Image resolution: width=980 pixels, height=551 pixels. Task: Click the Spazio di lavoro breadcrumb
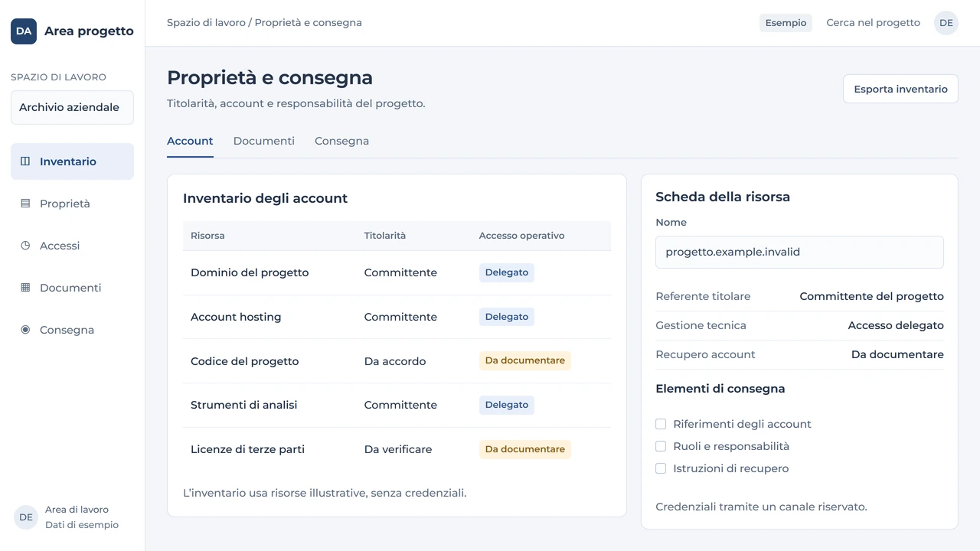(x=206, y=23)
